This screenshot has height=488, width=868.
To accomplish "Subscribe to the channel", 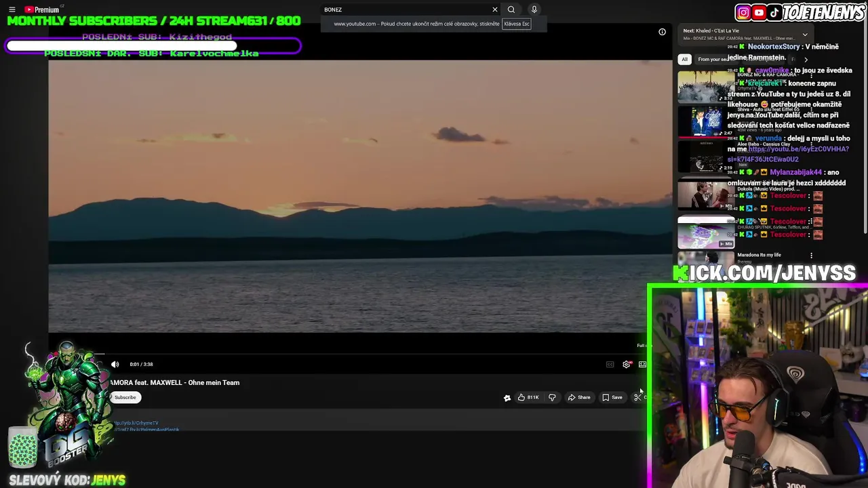I will click(x=125, y=397).
